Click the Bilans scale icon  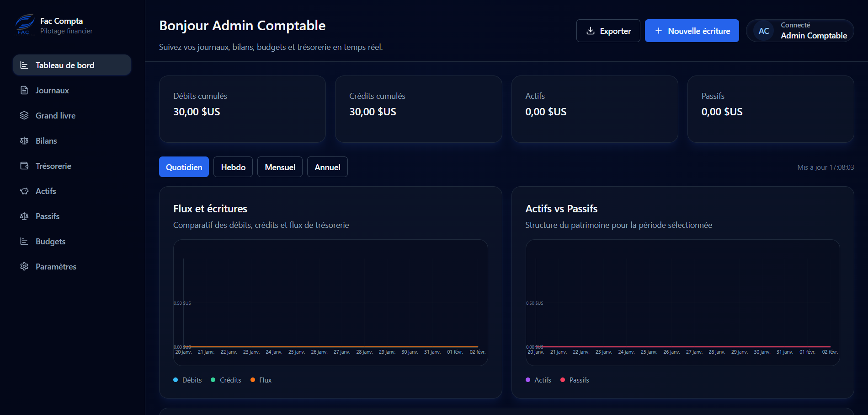24,140
